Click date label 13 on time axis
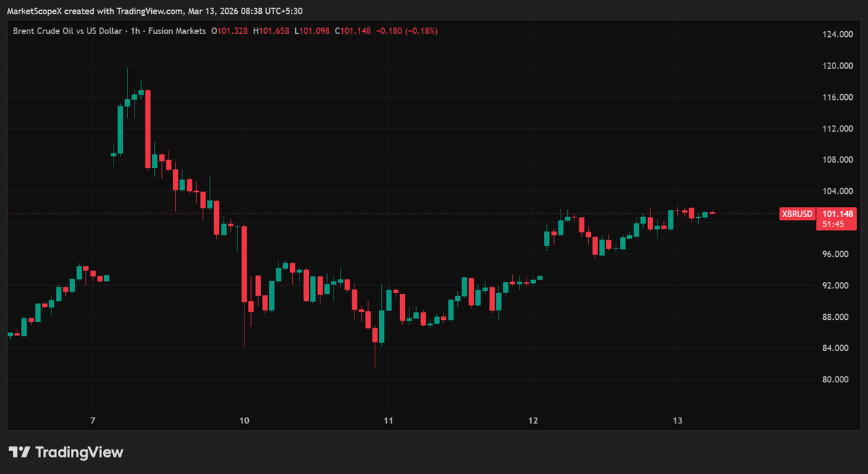 678,420
